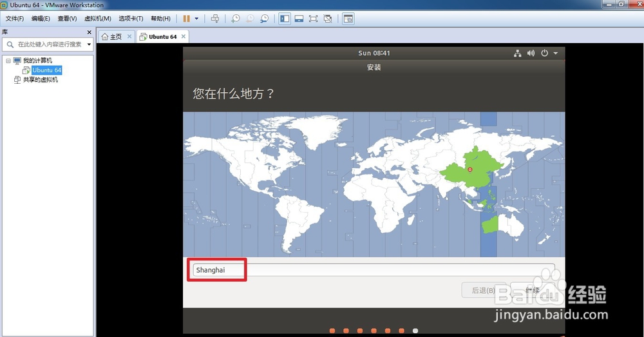This screenshot has width=644, height=337.
Task: Pause the virtual machine with the orange pause icon
Action: pyautogui.click(x=187, y=19)
